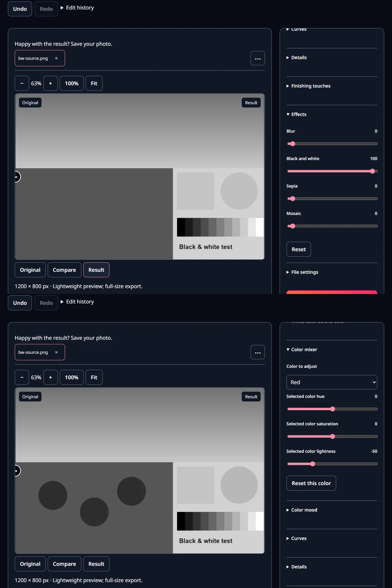The width and height of the screenshot is (392, 588).
Task: Adjust the Blur slider
Action: (332, 144)
